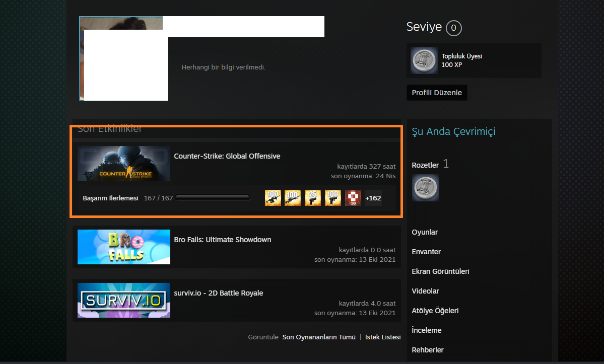This screenshot has height=364, width=604.
Task: Open Bro Falls: Ultimate Showdown title link
Action: click(x=222, y=239)
